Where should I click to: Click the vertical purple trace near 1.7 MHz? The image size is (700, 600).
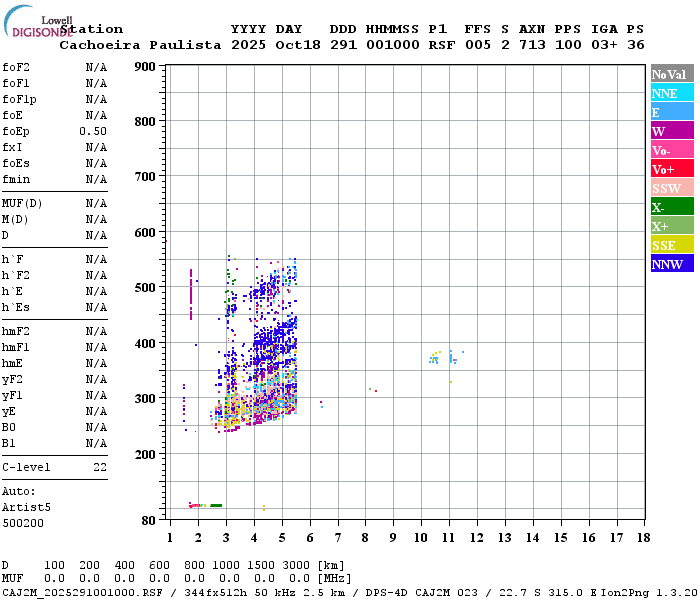[x=191, y=295]
